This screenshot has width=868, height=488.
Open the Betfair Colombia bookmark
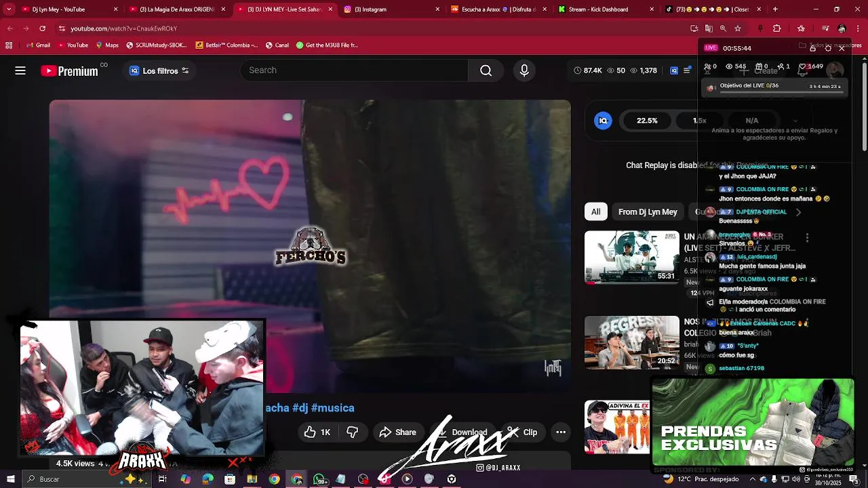pos(226,45)
